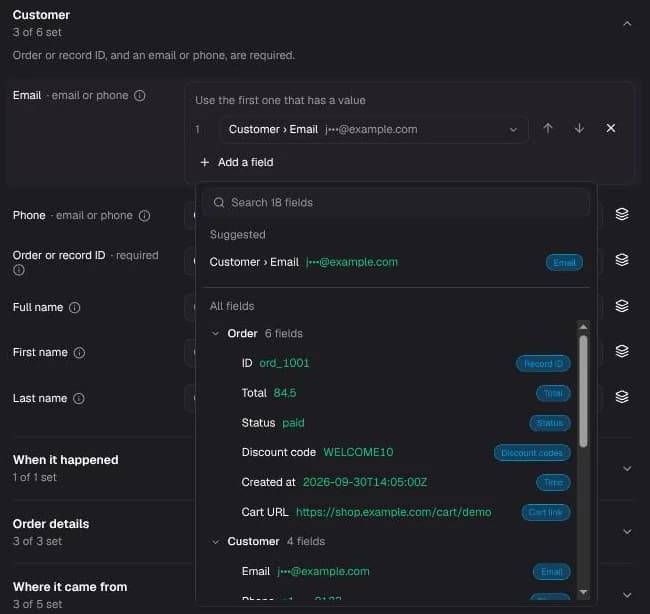
Task: Click the info icon beside Full name
Action: click(75, 308)
